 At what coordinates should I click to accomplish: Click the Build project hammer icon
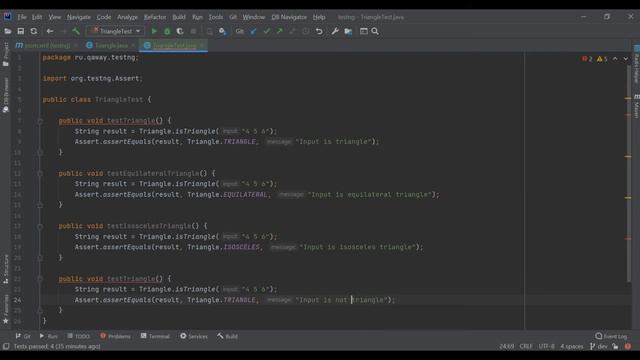(x=76, y=31)
